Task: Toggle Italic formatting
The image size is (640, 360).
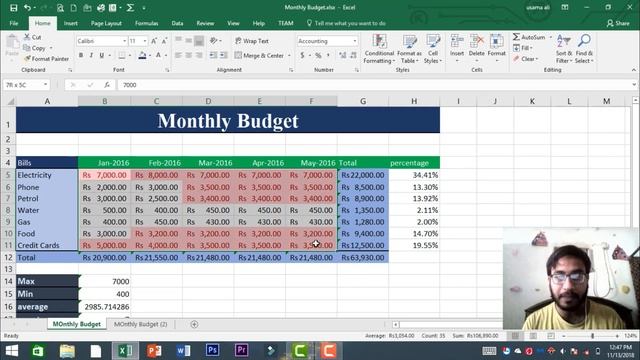Action: 91,55
